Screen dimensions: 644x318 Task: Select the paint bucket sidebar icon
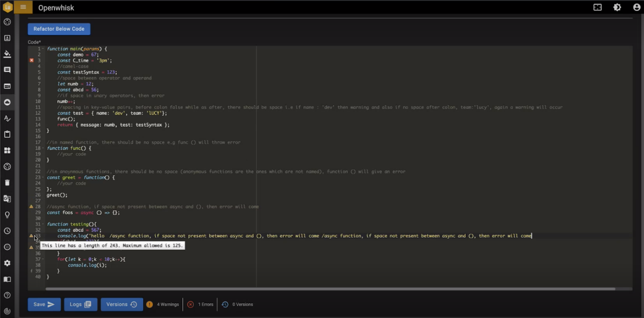(7, 54)
